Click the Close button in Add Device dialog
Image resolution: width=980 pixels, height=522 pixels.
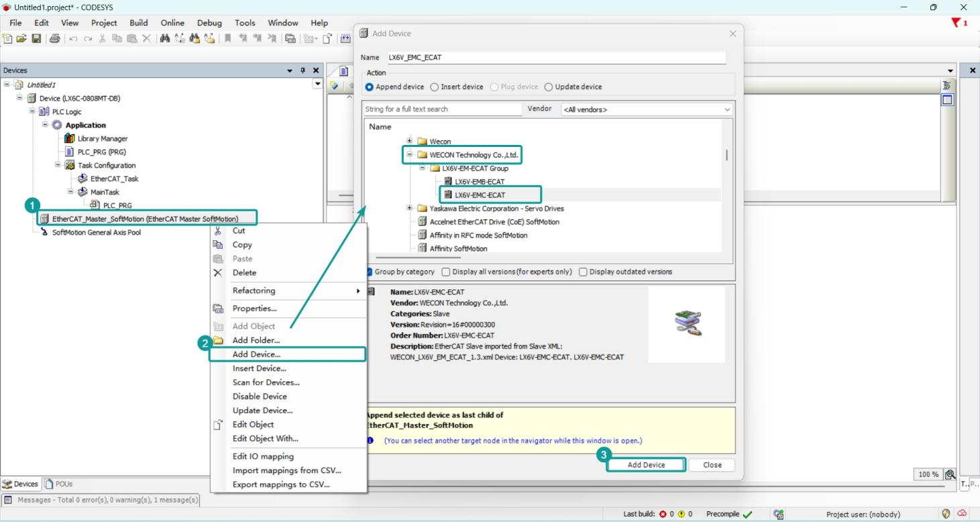(x=712, y=465)
